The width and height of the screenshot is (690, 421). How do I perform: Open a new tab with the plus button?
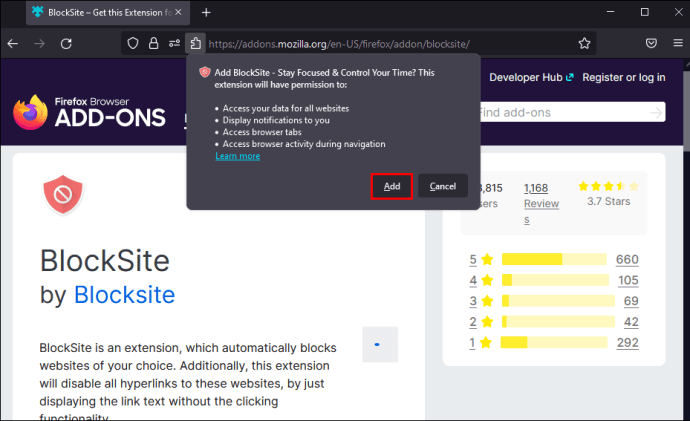[206, 13]
